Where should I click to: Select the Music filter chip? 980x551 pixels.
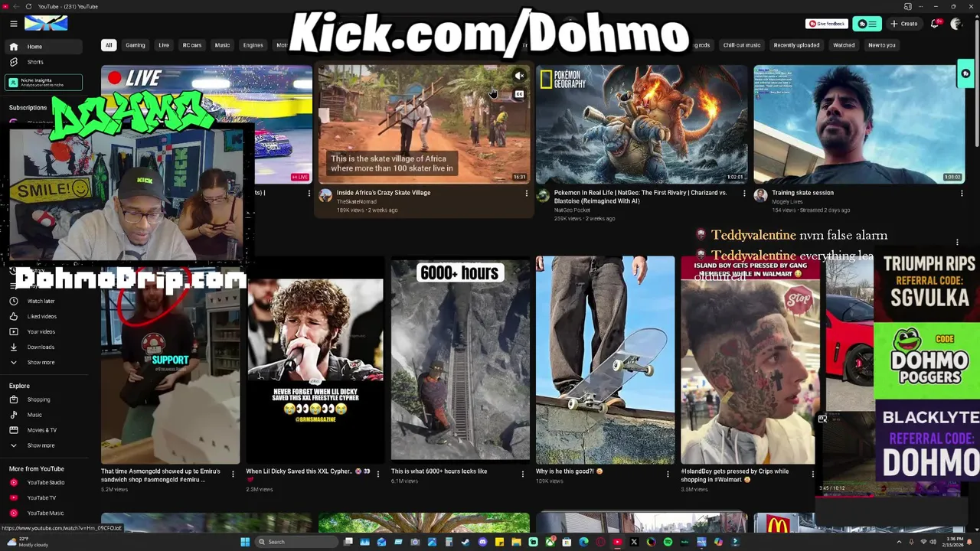(222, 45)
